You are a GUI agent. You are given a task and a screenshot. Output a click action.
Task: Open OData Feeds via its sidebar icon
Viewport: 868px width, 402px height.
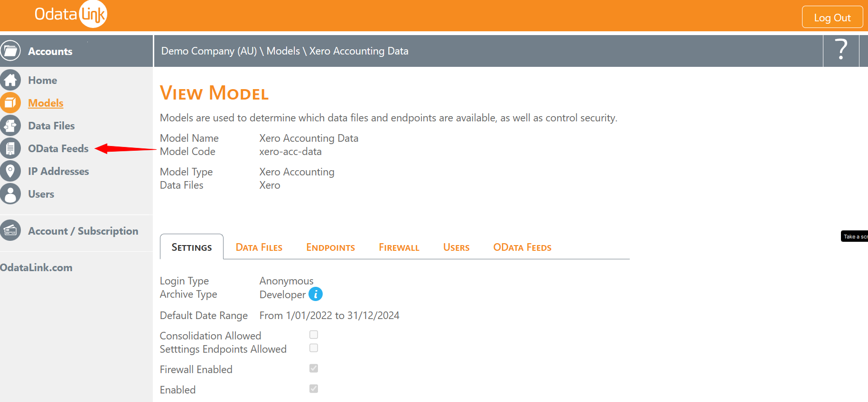point(11,148)
